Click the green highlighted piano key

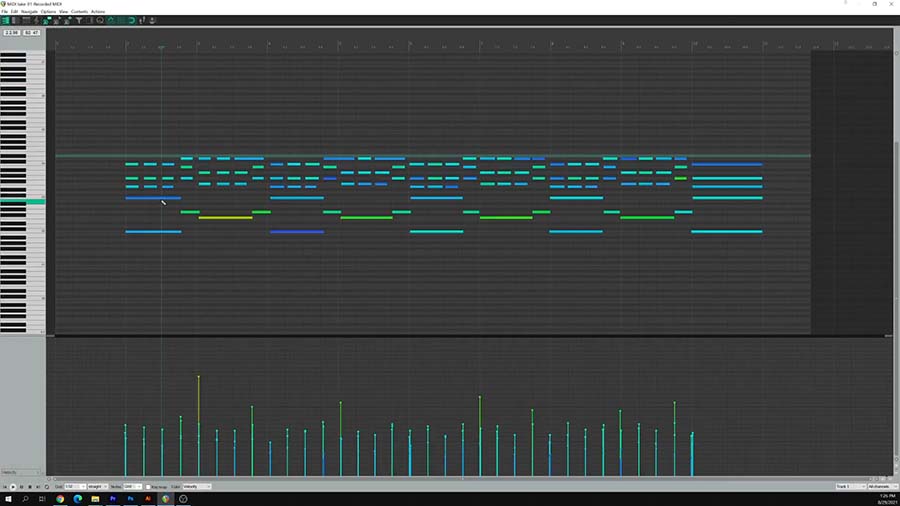pos(22,201)
